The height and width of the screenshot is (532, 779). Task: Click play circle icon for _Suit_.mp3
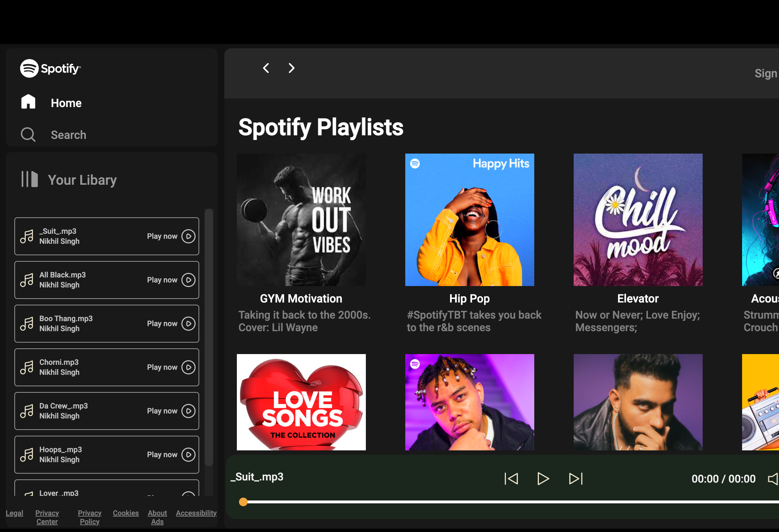(x=188, y=236)
